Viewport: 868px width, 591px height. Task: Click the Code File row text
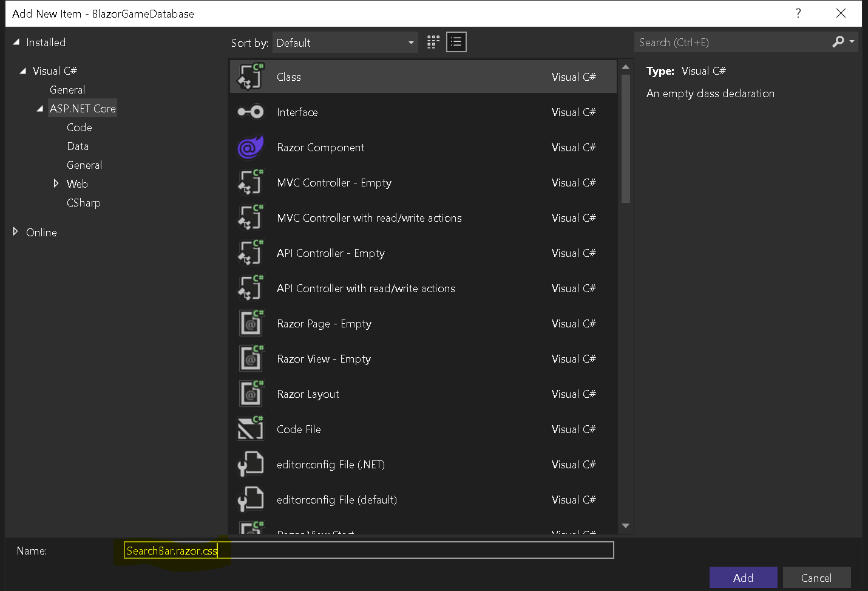pyautogui.click(x=299, y=429)
